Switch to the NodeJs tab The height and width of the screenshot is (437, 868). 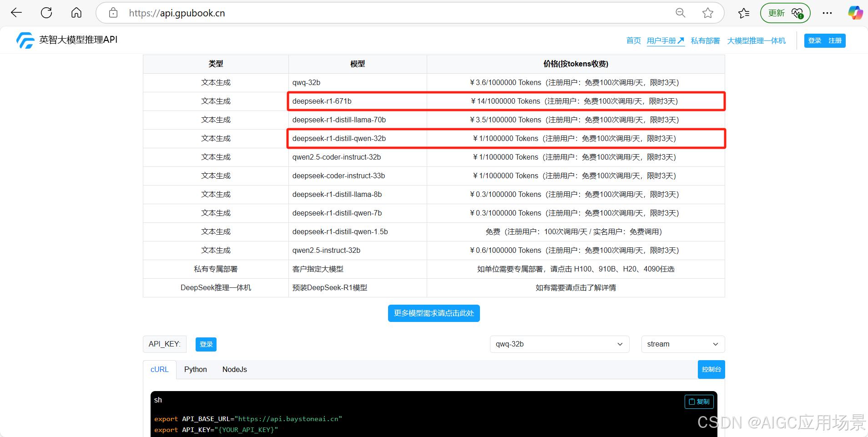[235, 370]
